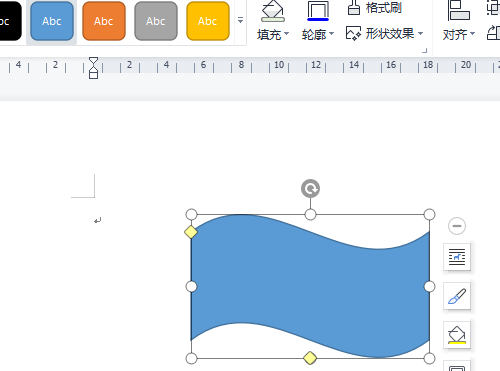
Task: Click the bottom-left resize handle of the shape
Action: coord(191,358)
